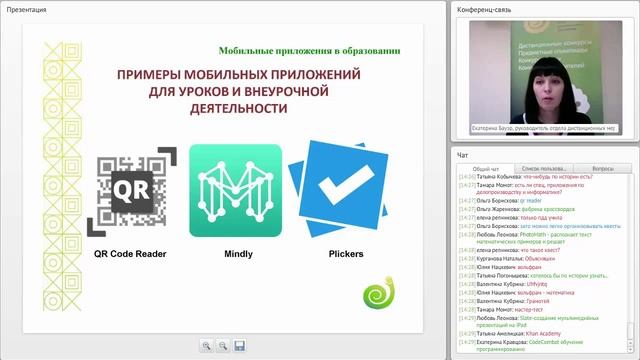640x360 pixels.
Task: Select Юлия Нацкевич's single-word вольфрам message
Action: [x=500, y=267]
